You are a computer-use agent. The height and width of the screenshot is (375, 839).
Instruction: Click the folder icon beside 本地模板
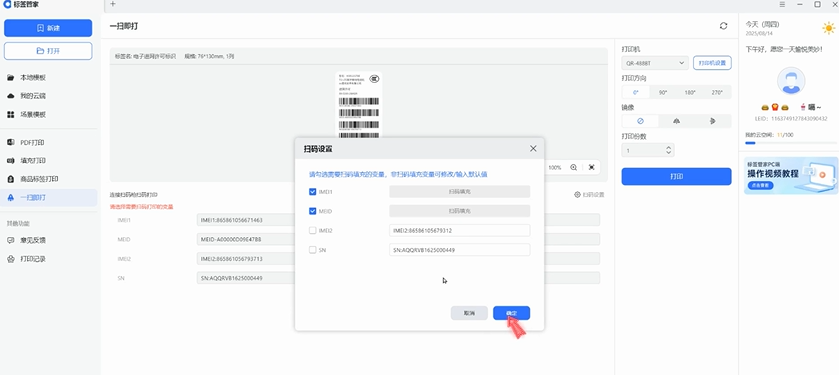coord(11,78)
